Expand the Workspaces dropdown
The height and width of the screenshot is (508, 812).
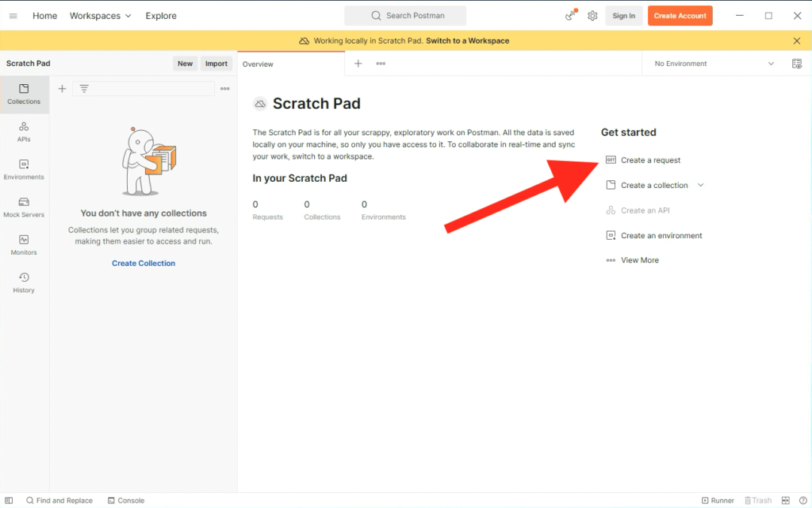coord(100,15)
